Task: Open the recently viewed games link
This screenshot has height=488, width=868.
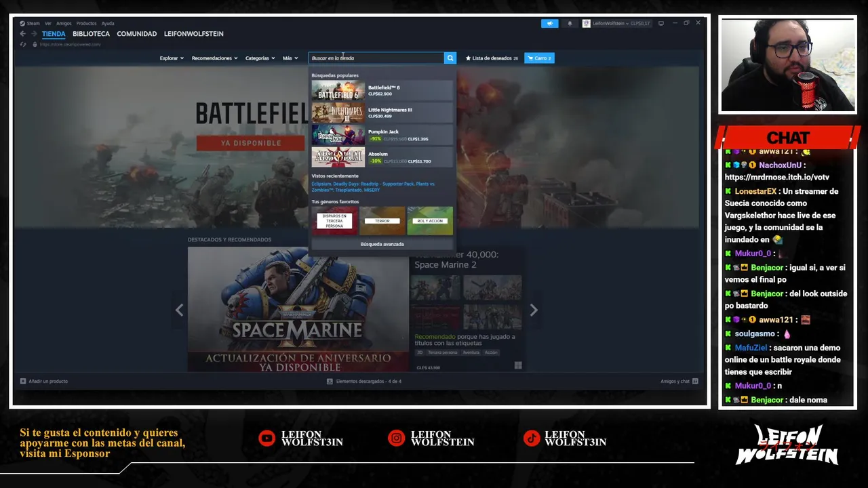Action: click(x=373, y=186)
